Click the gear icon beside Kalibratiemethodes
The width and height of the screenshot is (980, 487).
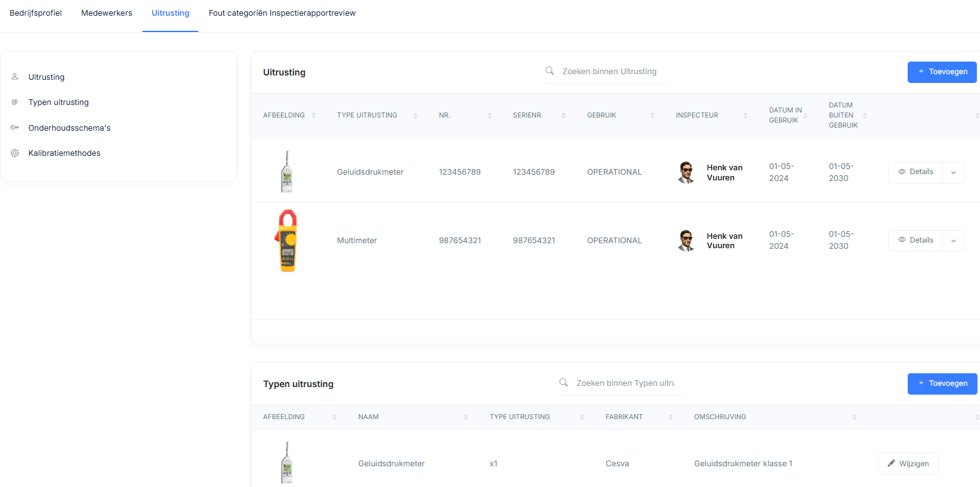pyautogui.click(x=14, y=153)
